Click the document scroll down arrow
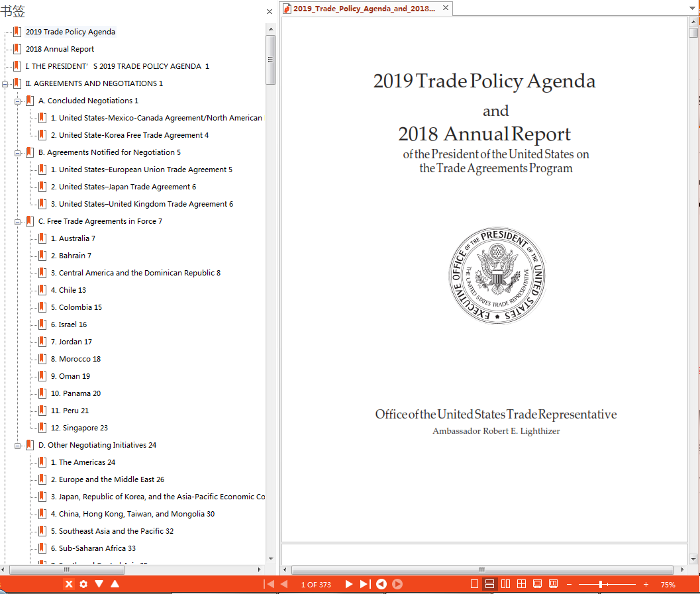700x594 pixels. (x=693, y=559)
